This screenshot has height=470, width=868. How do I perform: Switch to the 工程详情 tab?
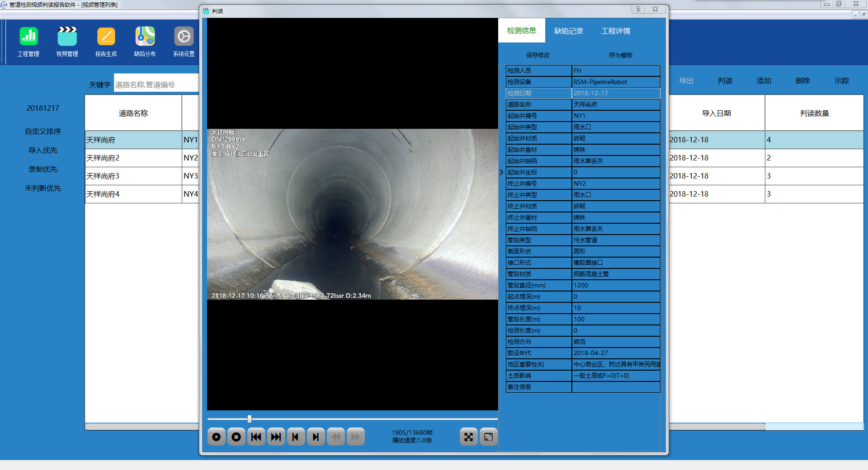616,31
